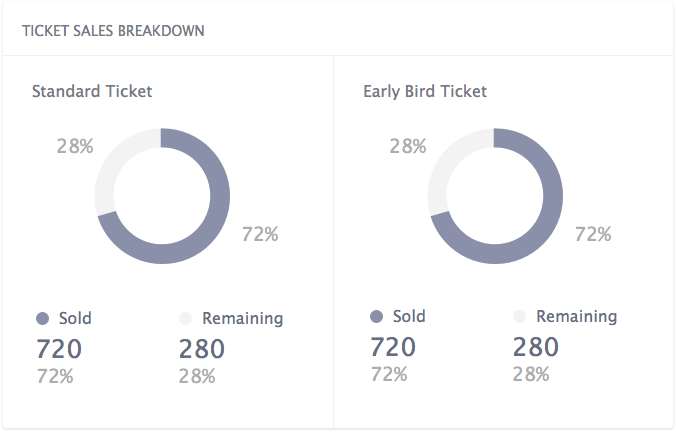
Task: Click the Remaining label under Standard Ticket
Action: [x=242, y=319]
